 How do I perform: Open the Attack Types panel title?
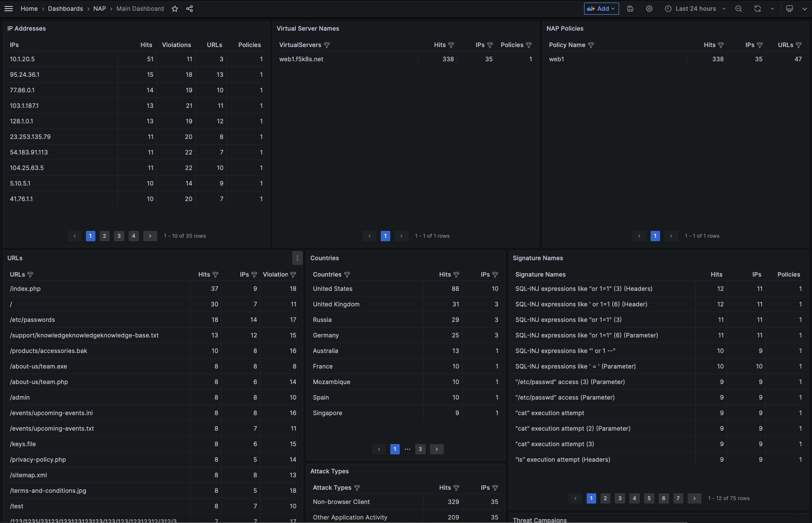point(329,471)
